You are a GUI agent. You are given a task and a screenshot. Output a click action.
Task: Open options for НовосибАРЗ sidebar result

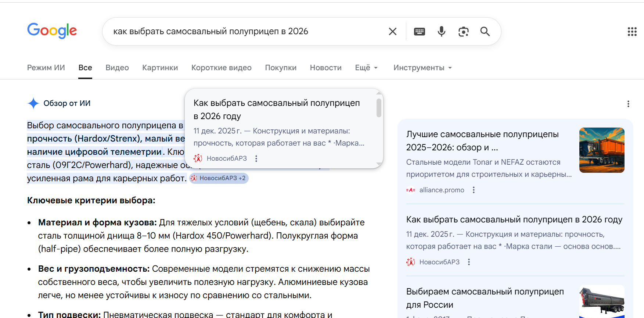tap(469, 262)
